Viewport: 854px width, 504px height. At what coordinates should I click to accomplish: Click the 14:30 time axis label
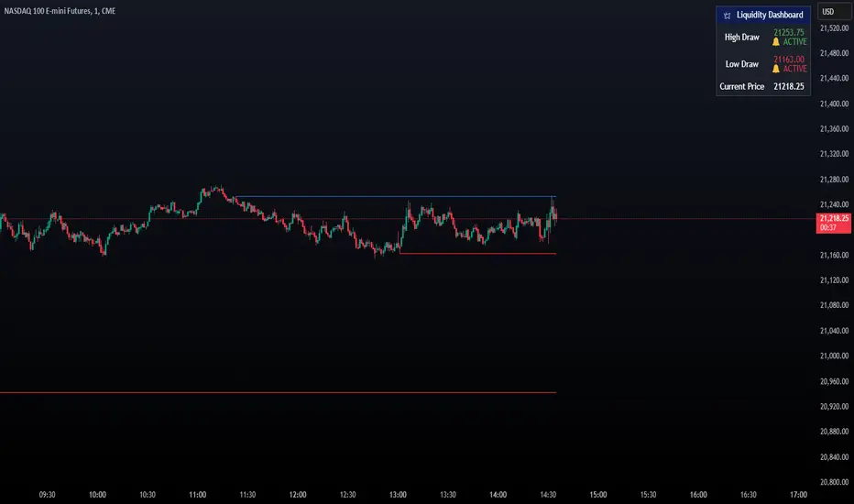click(549, 495)
